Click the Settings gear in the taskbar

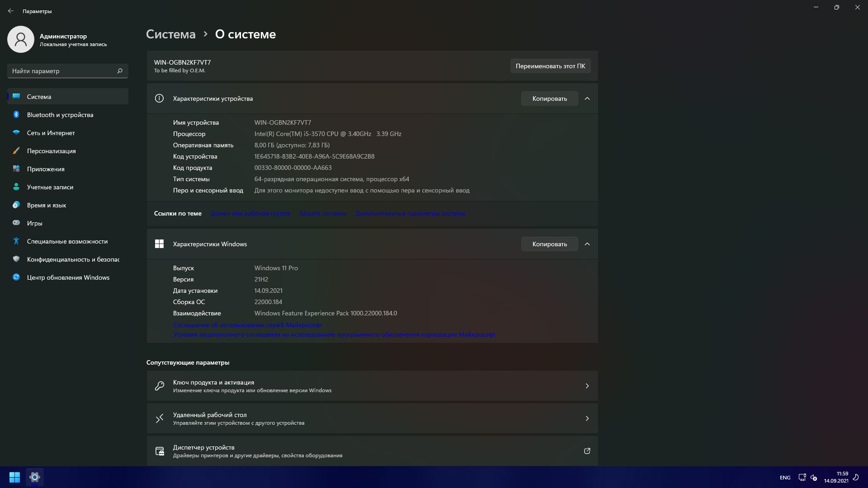(35, 477)
